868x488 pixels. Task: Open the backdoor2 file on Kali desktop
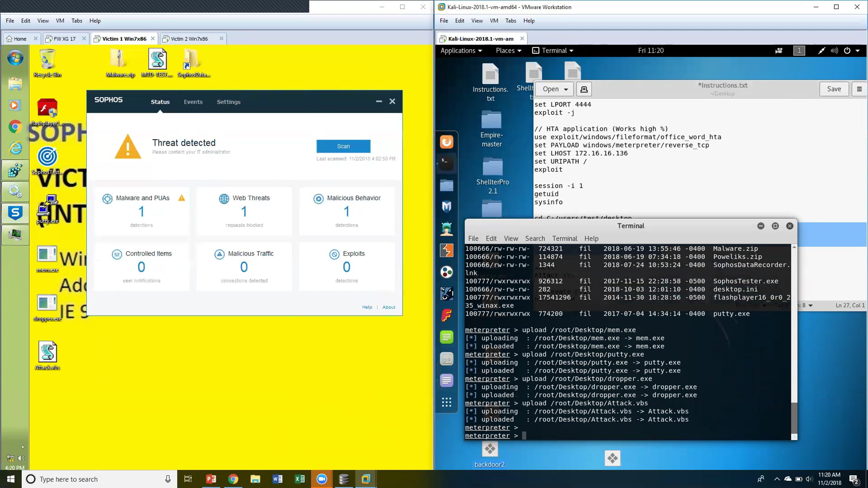[x=490, y=455]
